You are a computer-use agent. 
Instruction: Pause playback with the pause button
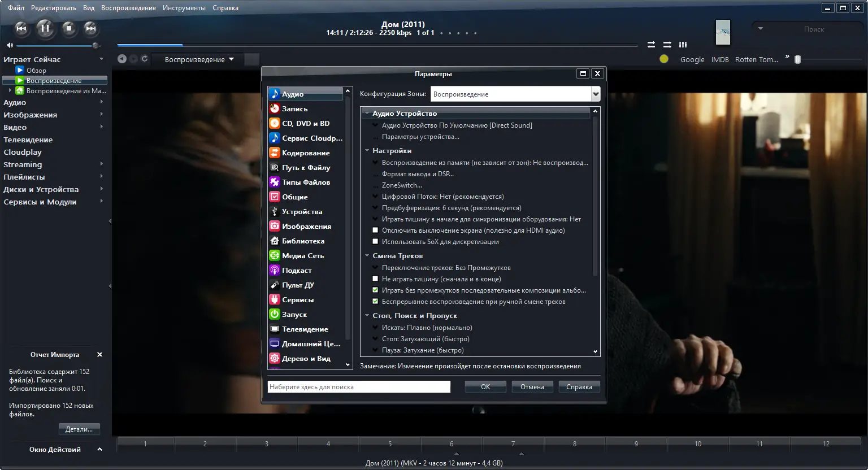pos(45,28)
